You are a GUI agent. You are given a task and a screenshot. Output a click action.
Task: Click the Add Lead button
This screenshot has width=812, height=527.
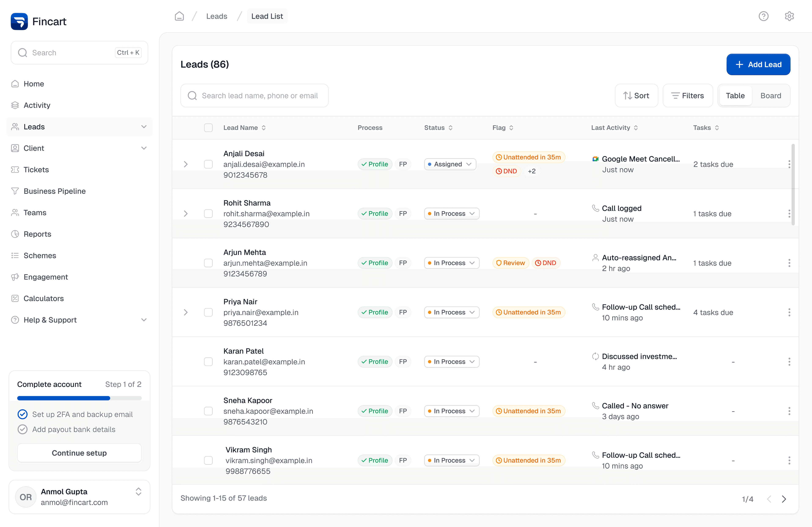(758, 64)
